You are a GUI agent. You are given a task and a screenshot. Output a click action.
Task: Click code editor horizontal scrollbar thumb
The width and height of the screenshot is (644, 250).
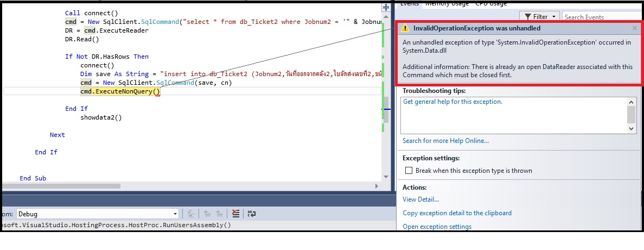coord(61,186)
